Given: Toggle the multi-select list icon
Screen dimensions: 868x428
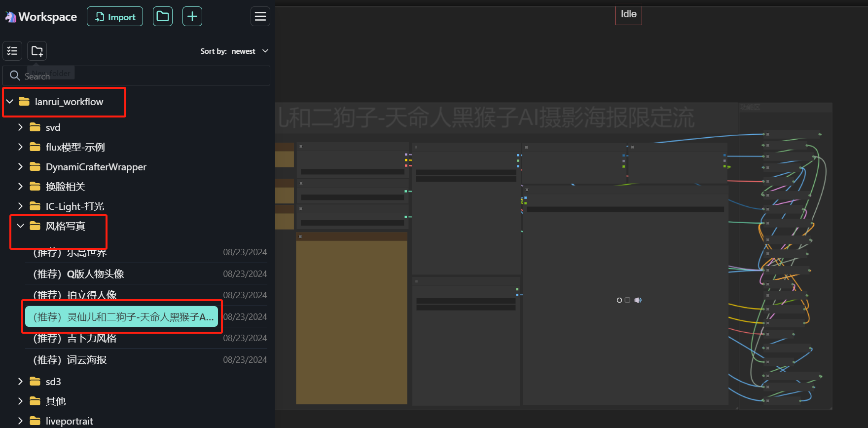Looking at the screenshot, I should tap(12, 51).
